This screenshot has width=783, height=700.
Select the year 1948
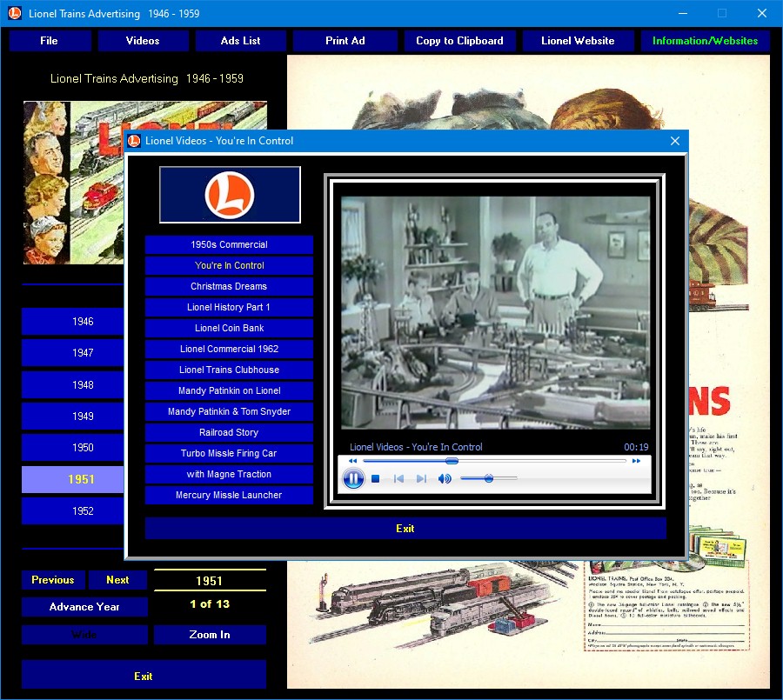[x=73, y=385]
